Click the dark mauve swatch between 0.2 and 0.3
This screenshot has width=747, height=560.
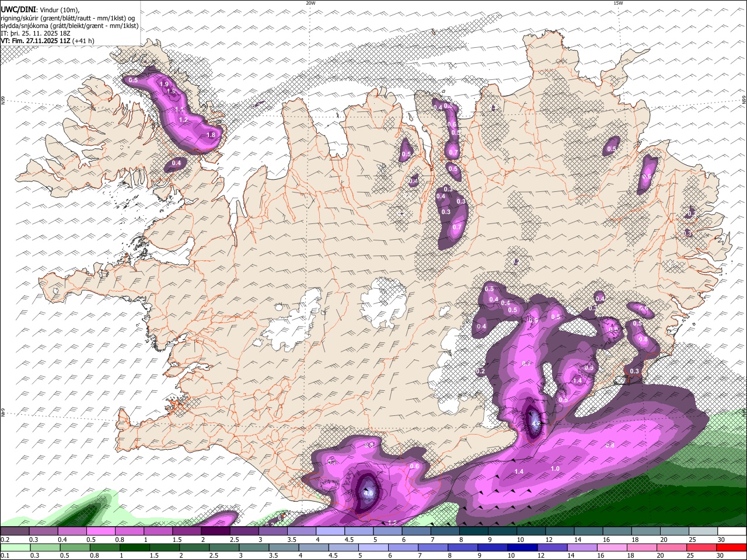pos(15,531)
